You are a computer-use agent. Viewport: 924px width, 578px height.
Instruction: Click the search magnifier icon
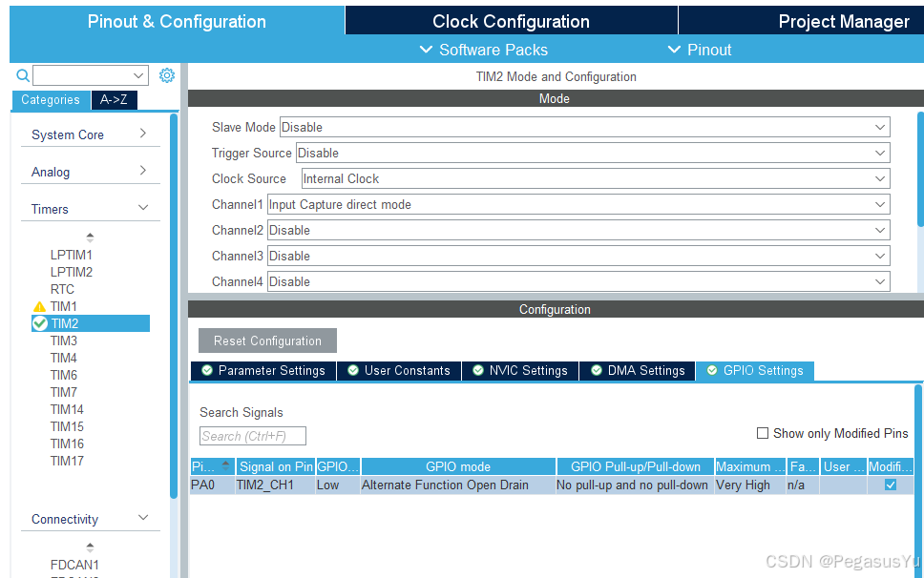click(x=22, y=75)
